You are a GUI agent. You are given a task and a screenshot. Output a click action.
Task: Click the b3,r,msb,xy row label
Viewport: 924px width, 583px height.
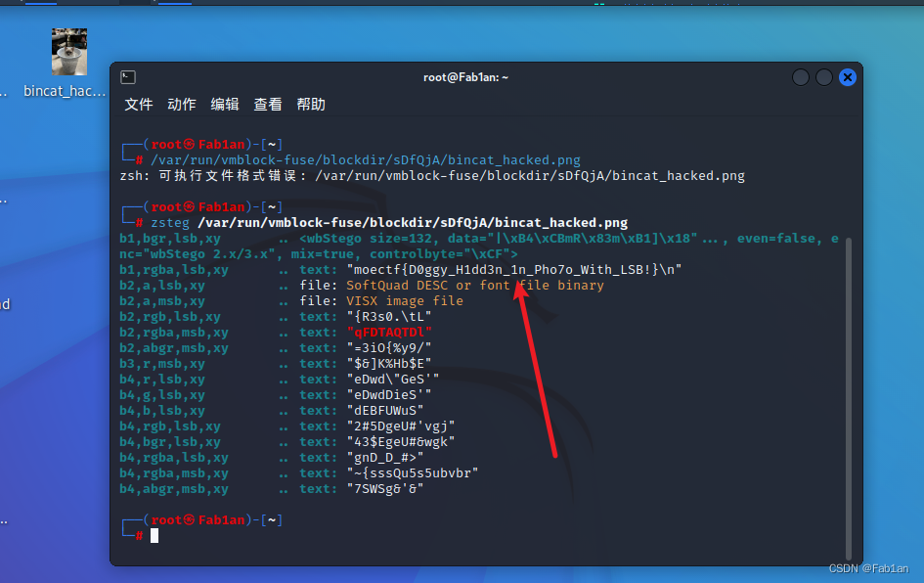162,364
